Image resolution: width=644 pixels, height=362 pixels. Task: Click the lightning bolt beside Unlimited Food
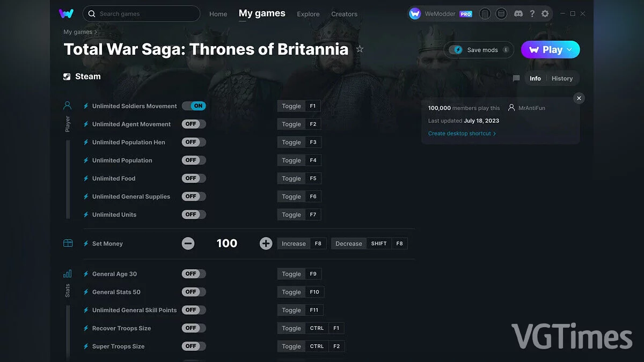(86, 178)
